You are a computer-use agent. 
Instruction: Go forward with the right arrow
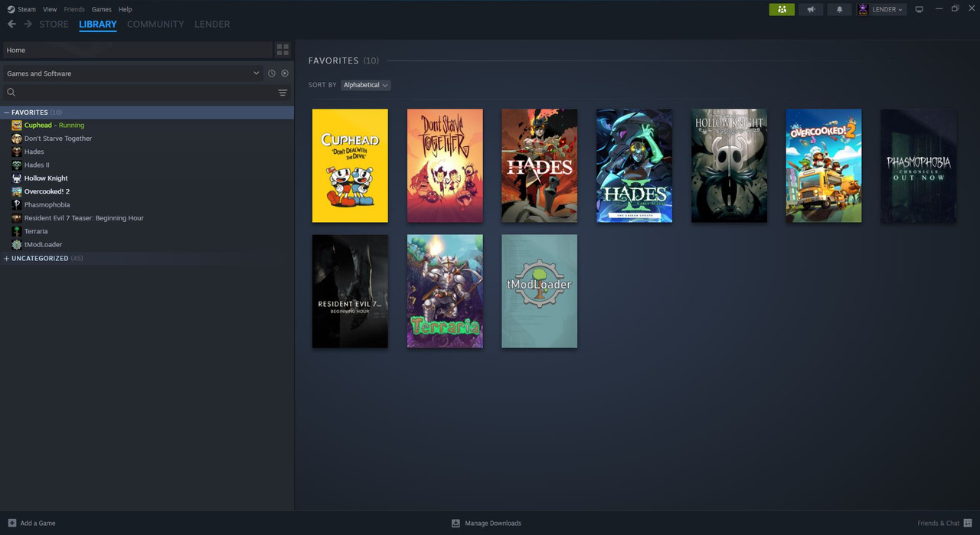[28, 24]
